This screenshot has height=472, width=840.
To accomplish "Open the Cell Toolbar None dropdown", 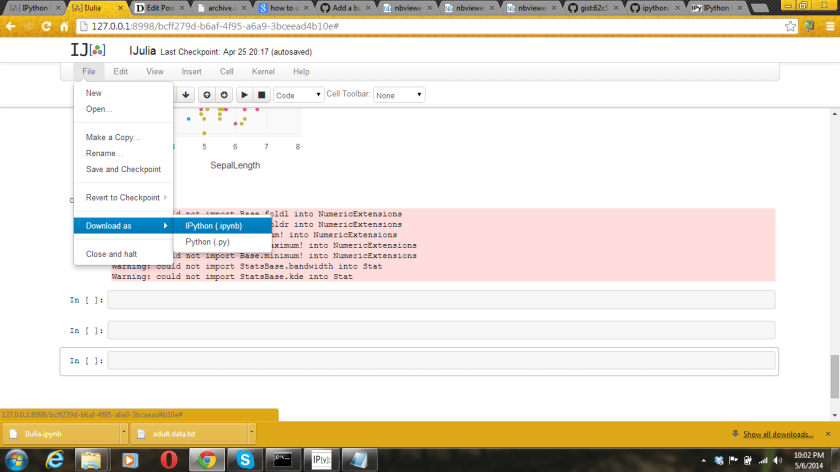I will [399, 95].
